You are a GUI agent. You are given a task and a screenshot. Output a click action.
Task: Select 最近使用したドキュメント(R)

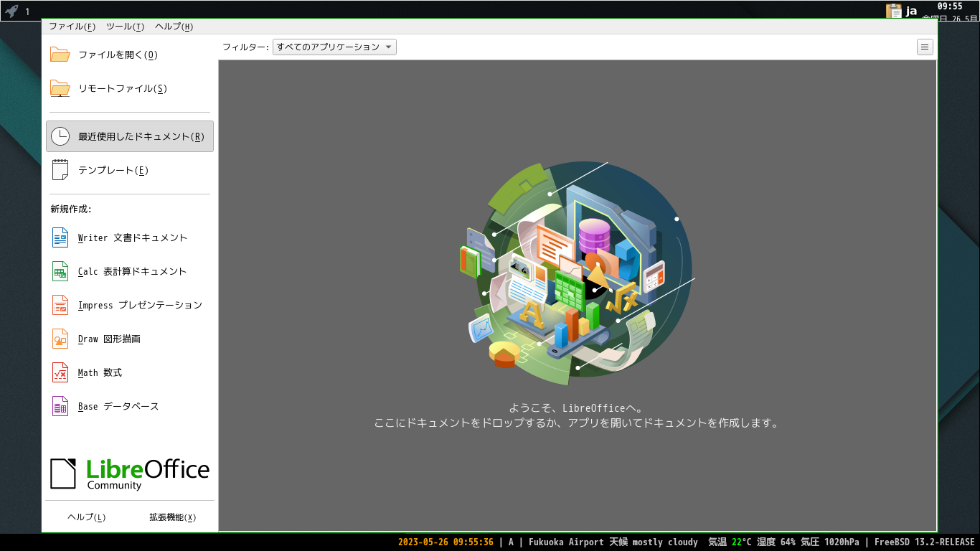point(130,136)
